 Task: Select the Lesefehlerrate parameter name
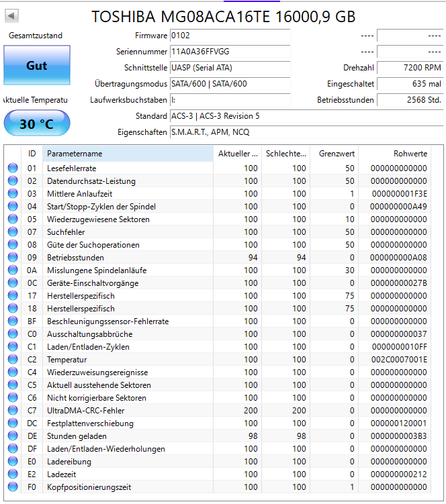(71, 168)
